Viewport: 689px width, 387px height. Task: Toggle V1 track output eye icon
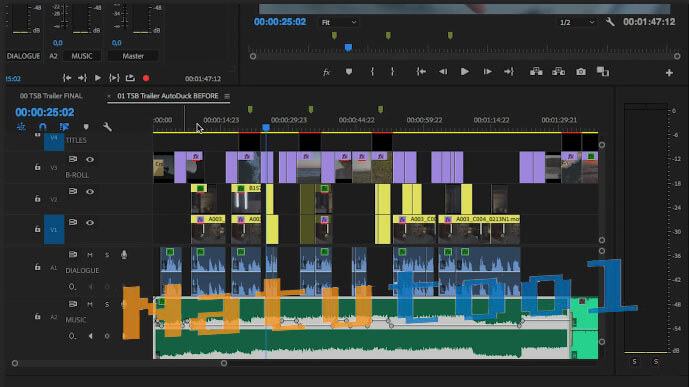click(x=90, y=223)
